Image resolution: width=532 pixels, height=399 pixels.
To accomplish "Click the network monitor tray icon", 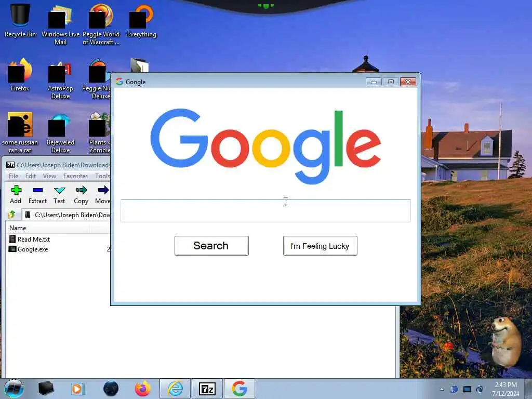I will click(467, 389).
